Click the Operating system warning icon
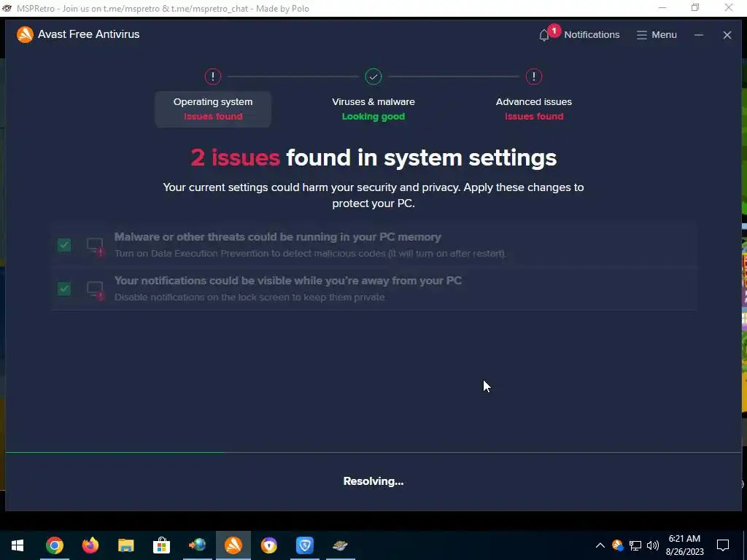Image resolution: width=747 pixels, height=560 pixels. point(213,76)
